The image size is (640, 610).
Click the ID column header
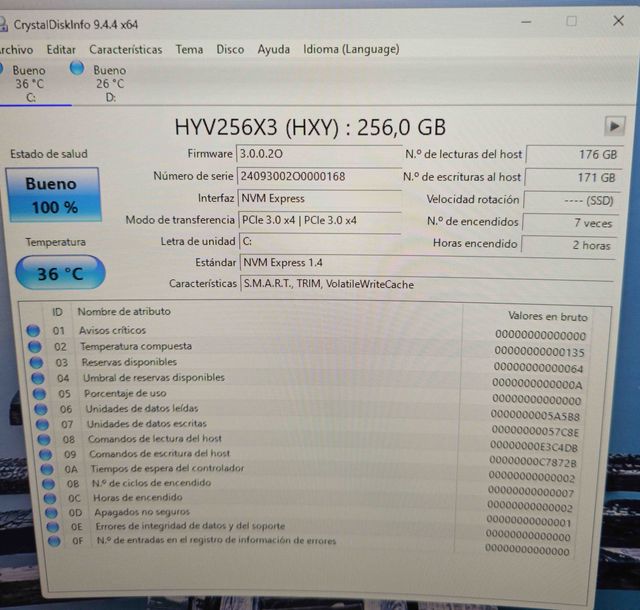tap(58, 312)
